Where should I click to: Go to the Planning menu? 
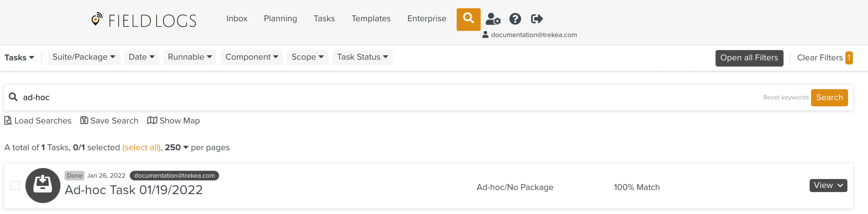(280, 19)
